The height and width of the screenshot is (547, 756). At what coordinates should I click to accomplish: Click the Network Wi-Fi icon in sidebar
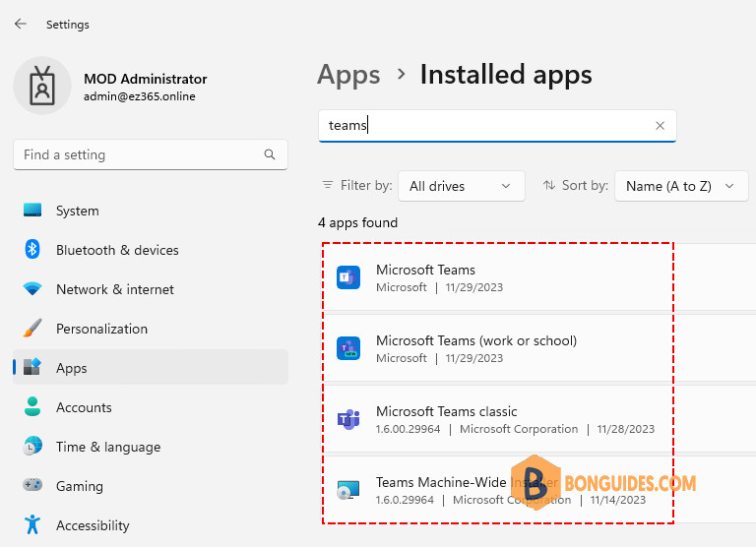coord(32,288)
